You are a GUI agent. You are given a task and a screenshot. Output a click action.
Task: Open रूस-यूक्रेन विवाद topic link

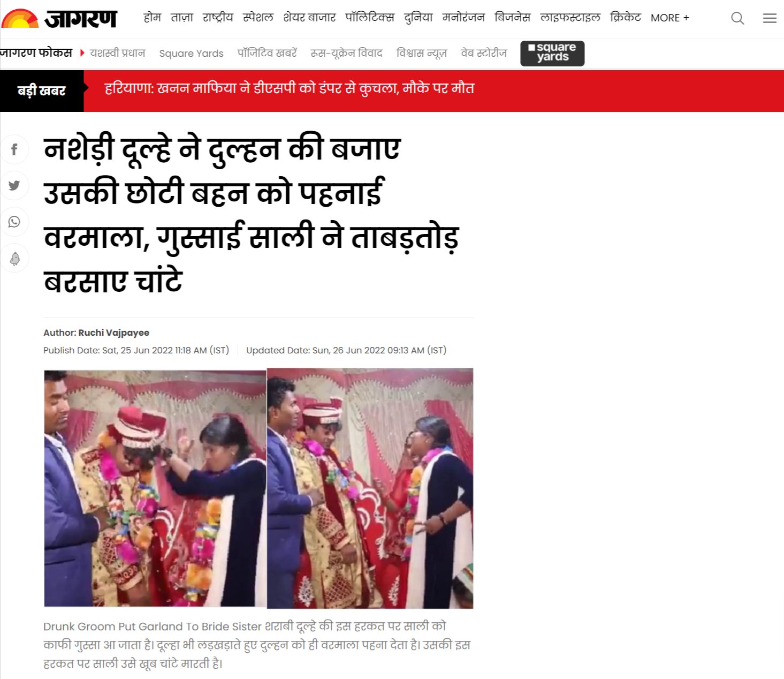tap(346, 53)
